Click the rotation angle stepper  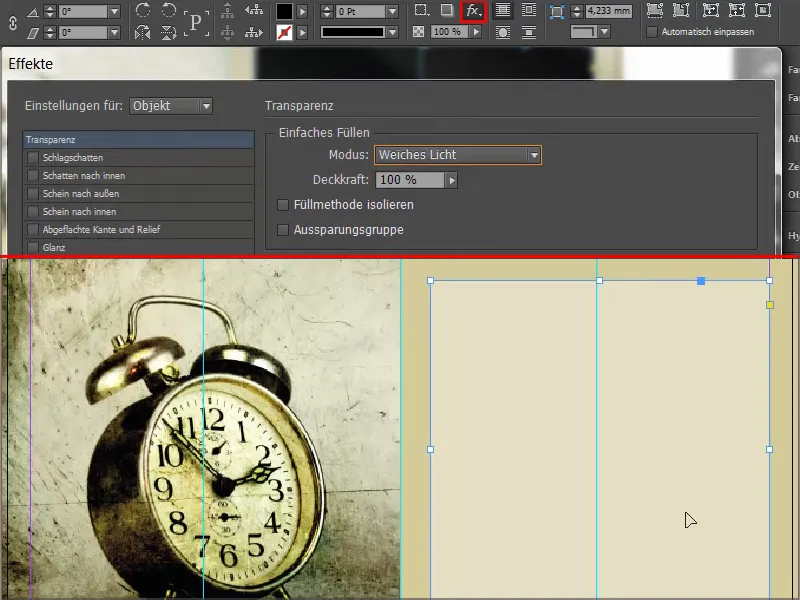49,11
